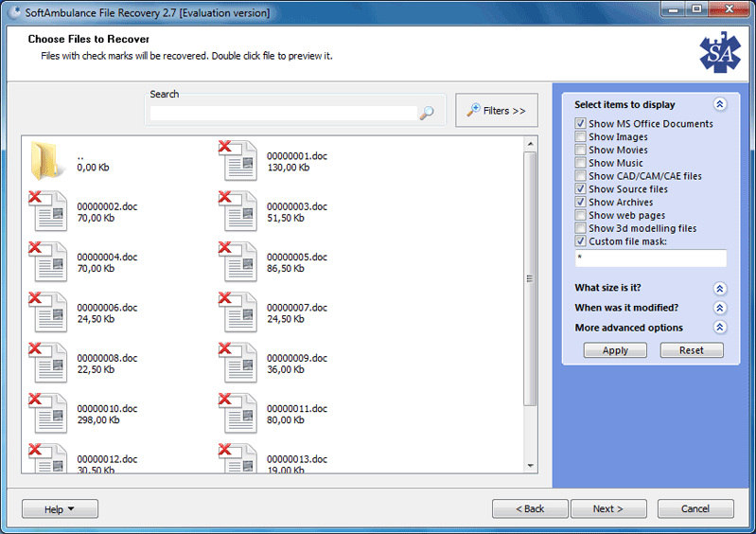Select the 00000004.doc document icon

pyautogui.click(x=48, y=262)
